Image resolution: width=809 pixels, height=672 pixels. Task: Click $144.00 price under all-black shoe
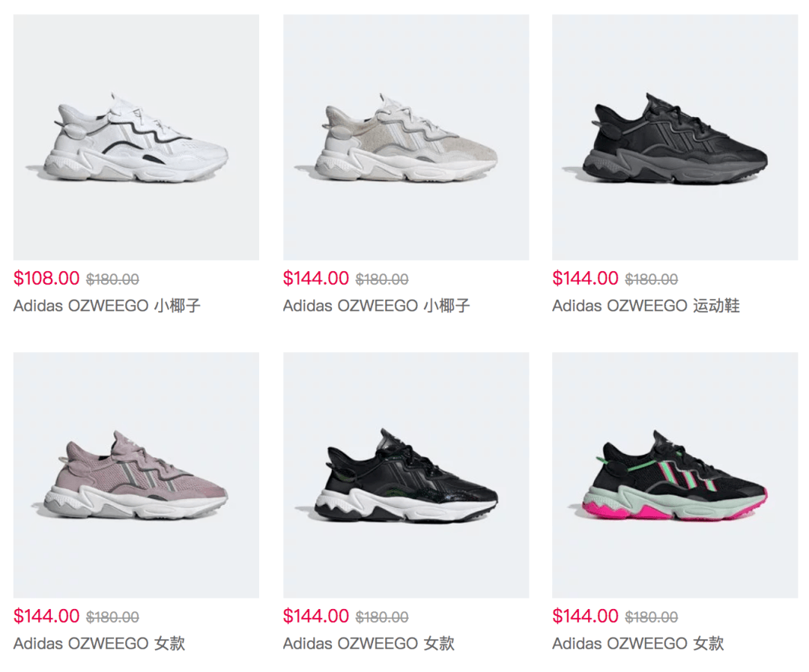click(x=585, y=279)
